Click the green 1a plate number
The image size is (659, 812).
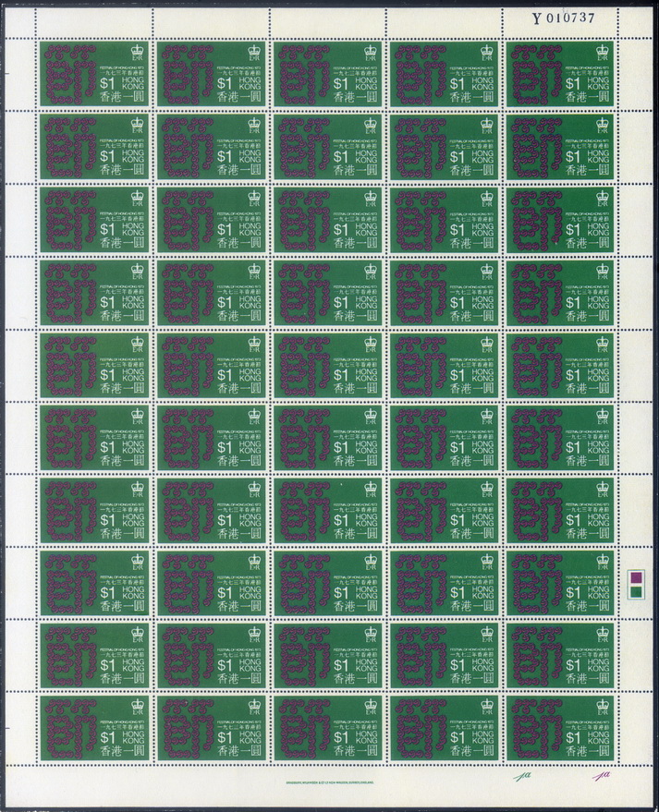pyautogui.click(x=524, y=776)
